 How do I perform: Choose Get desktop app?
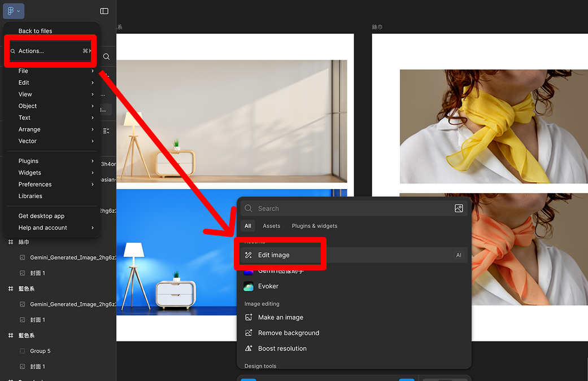coord(52,216)
